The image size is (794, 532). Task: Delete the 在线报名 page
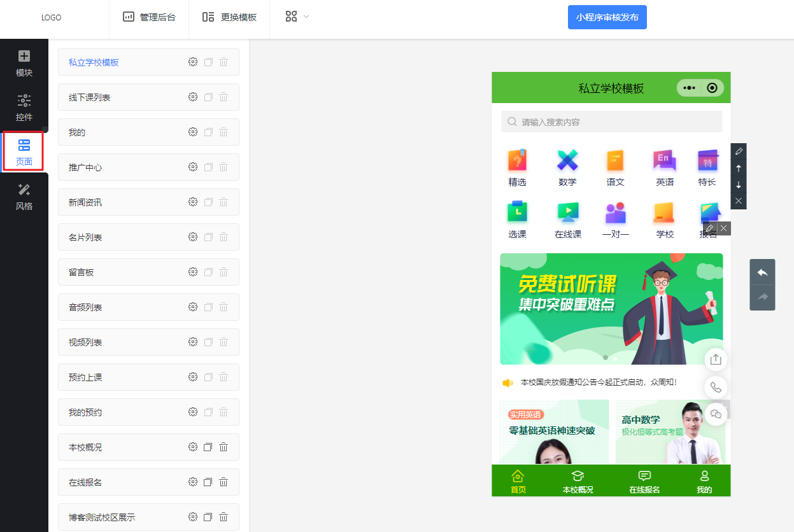point(223,482)
